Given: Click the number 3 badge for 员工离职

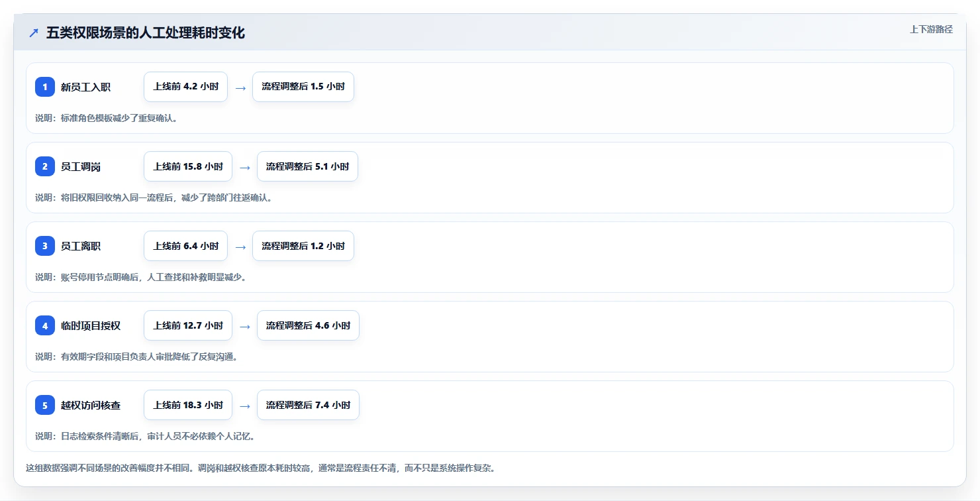Looking at the screenshot, I should [45, 246].
